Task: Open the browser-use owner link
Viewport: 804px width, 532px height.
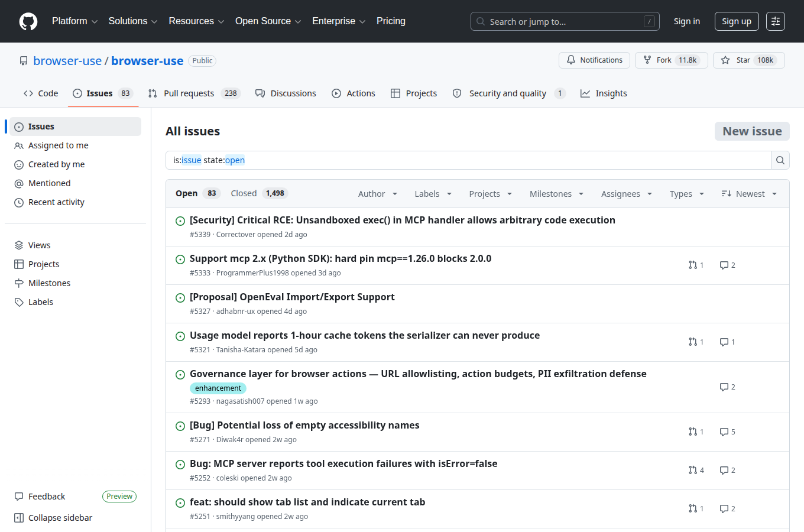Action: [x=67, y=61]
